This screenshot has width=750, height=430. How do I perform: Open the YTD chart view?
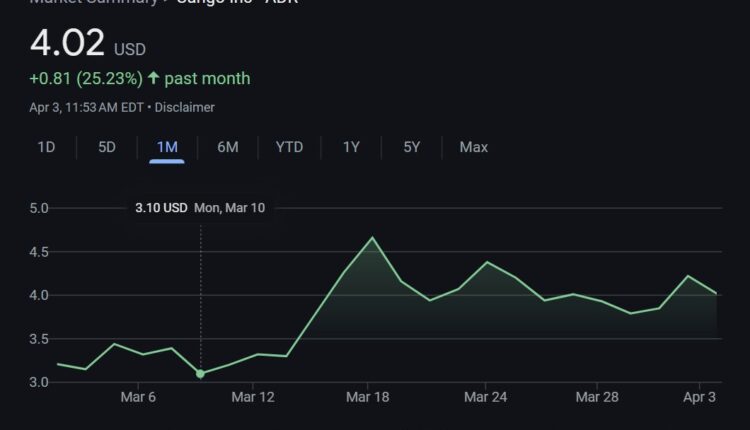tap(289, 147)
